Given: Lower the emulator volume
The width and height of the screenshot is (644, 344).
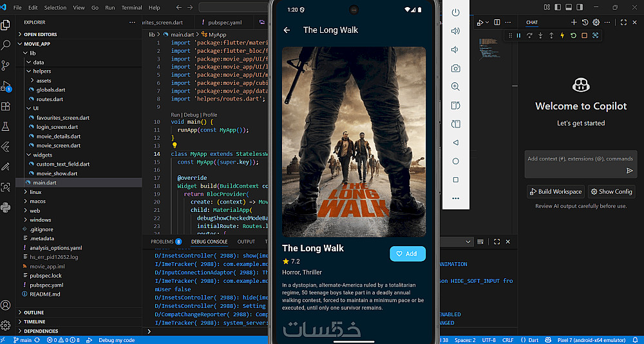Looking at the screenshot, I should [455, 50].
